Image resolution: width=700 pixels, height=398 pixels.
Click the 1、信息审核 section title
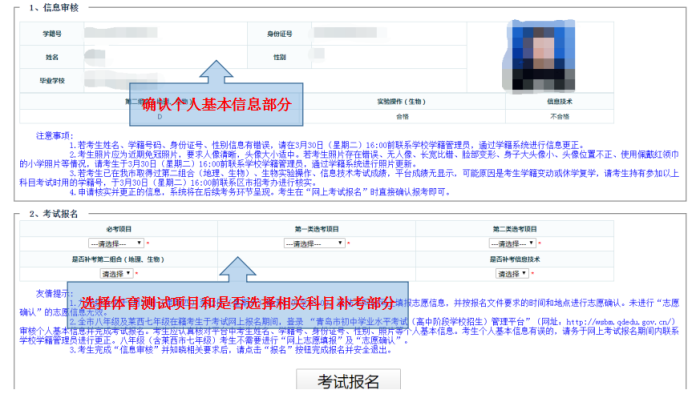(x=54, y=8)
